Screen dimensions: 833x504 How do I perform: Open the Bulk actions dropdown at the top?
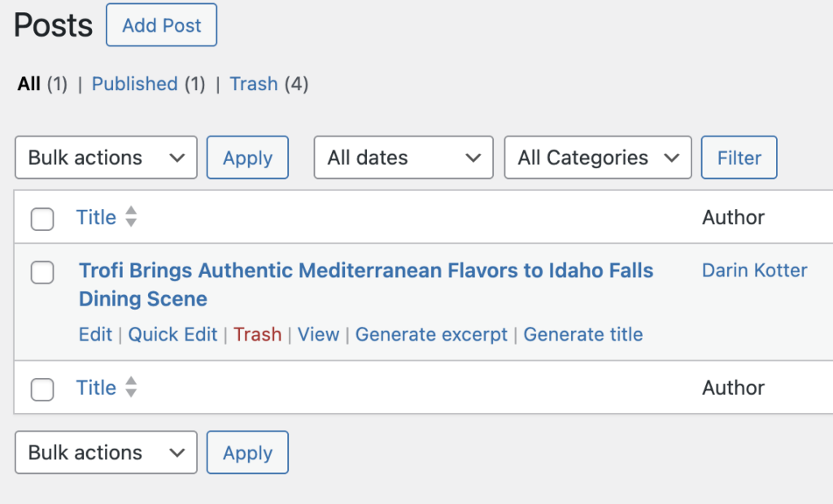105,157
